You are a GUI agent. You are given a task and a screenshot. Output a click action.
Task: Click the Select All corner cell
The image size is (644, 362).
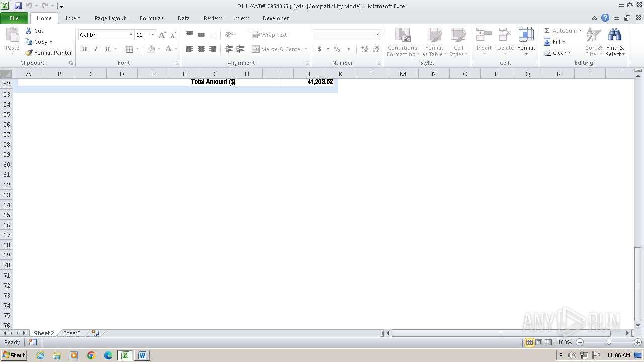click(6, 74)
